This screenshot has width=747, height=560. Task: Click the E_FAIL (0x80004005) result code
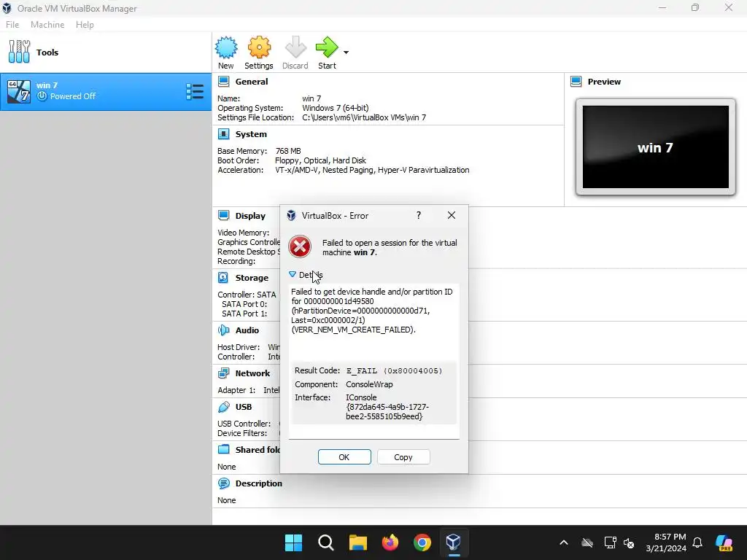[x=394, y=370]
